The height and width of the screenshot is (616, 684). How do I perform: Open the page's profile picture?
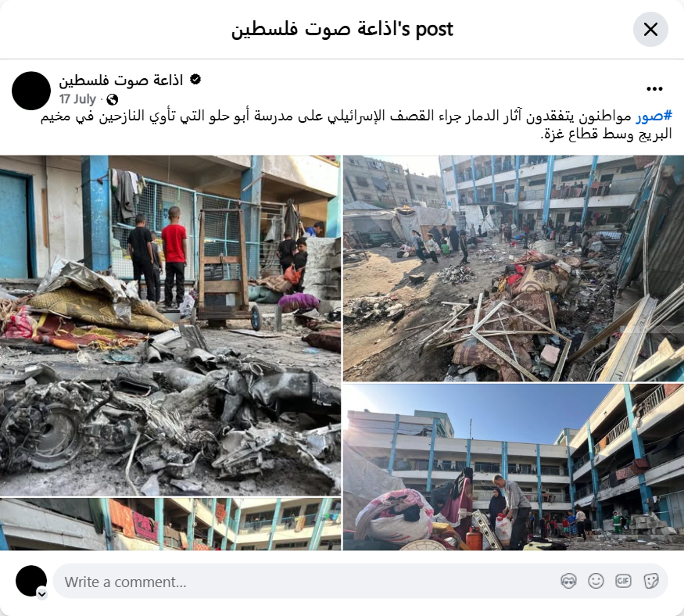(x=31, y=91)
